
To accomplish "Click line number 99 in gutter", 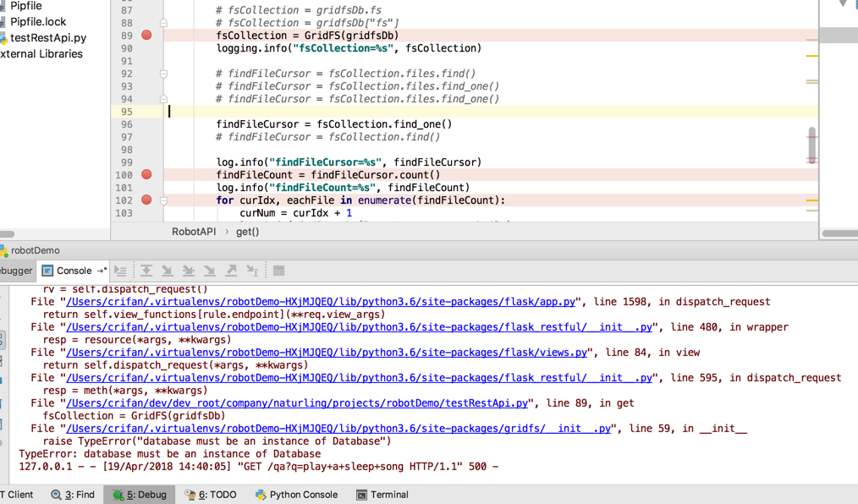I will 126,162.
